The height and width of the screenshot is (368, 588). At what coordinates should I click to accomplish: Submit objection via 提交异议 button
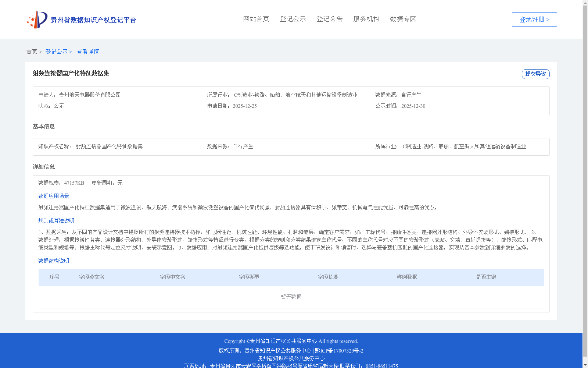pyautogui.click(x=535, y=74)
